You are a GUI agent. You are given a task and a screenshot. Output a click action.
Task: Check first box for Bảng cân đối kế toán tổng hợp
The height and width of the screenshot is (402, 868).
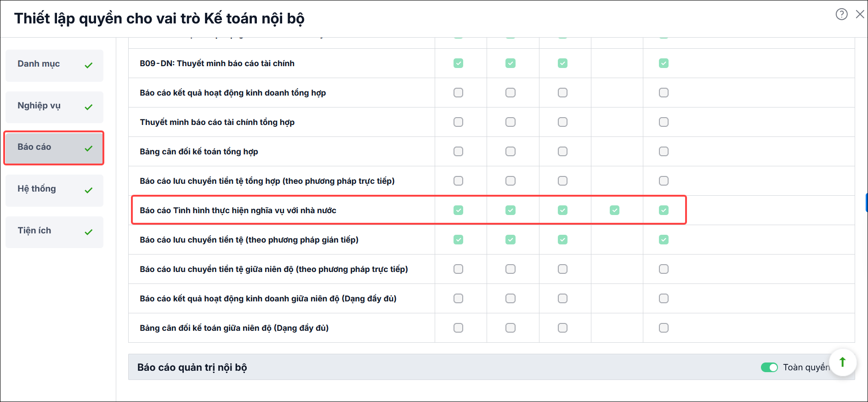458,152
